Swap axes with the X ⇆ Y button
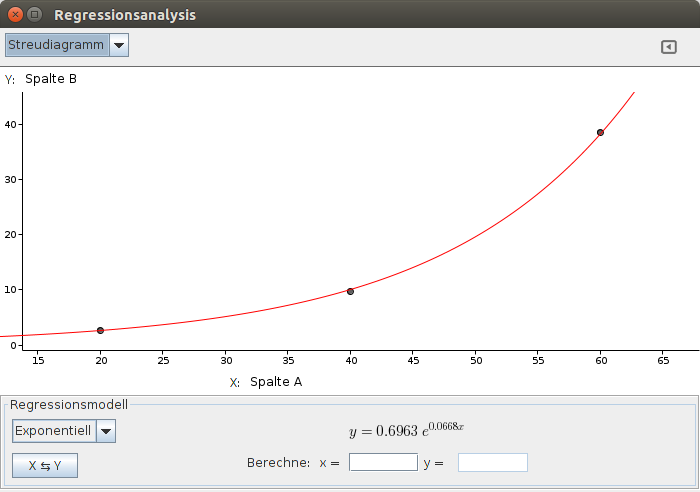 pyautogui.click(x=45, y=466)
